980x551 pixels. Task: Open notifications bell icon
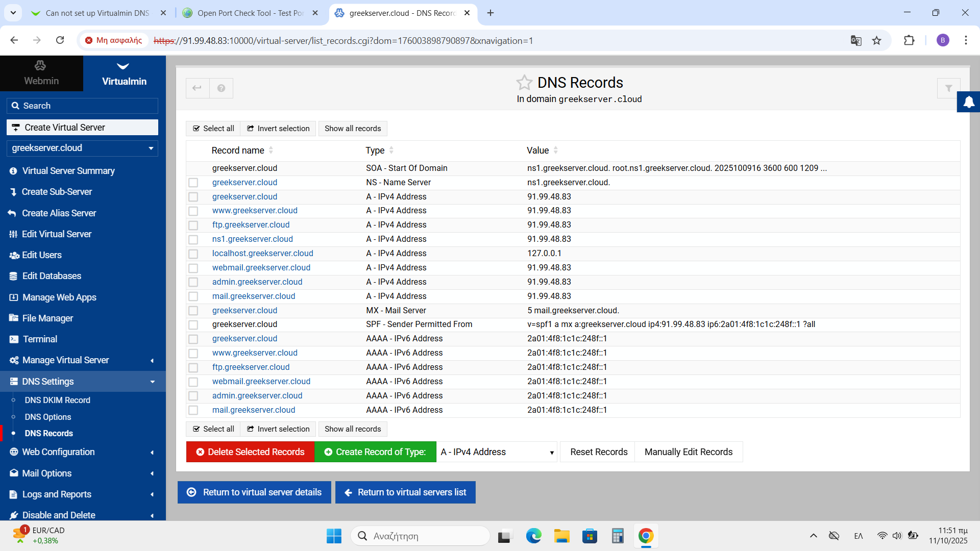968,102
